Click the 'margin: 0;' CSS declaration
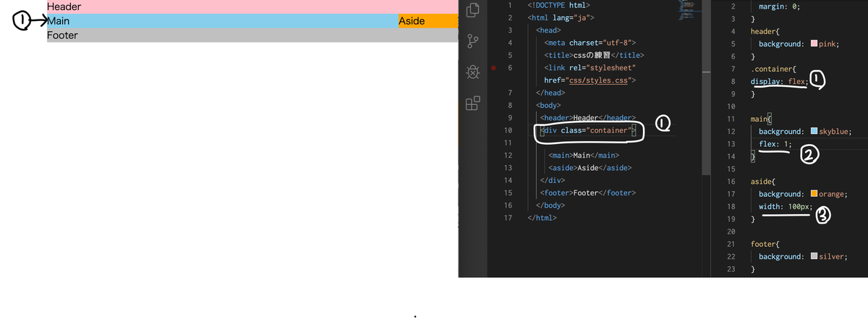 pyautogui.click(x=780, y=7)
